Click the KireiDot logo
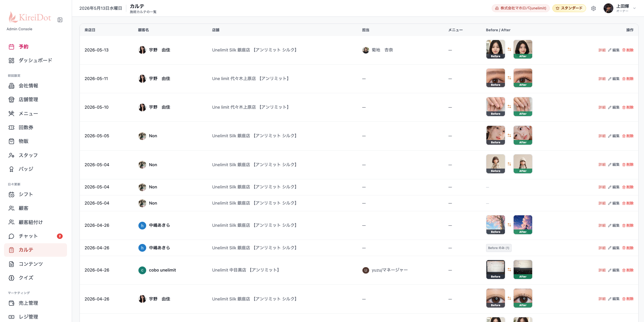The height and width of the screenshot is (322, 644). click(30, 17)
